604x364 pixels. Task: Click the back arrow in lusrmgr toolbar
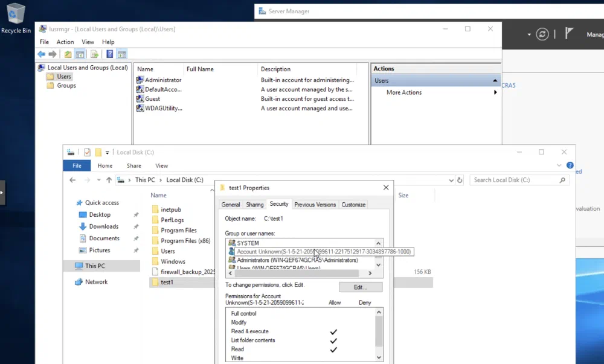point(41,54)
